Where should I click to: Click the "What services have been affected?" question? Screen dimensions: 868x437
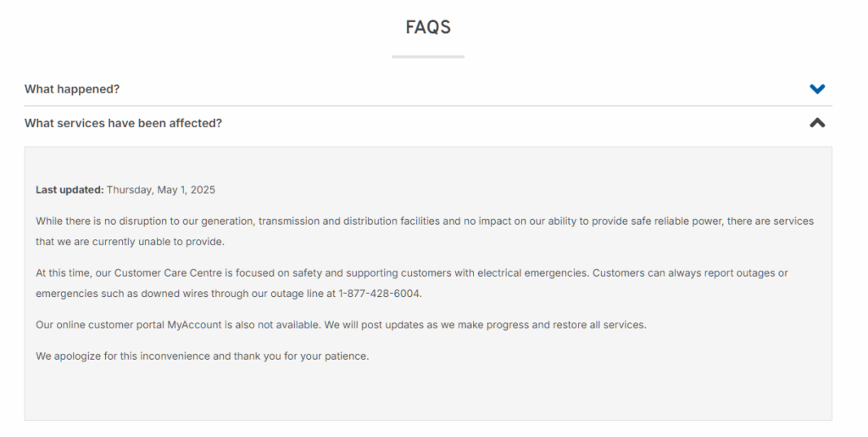coord(123,123)
